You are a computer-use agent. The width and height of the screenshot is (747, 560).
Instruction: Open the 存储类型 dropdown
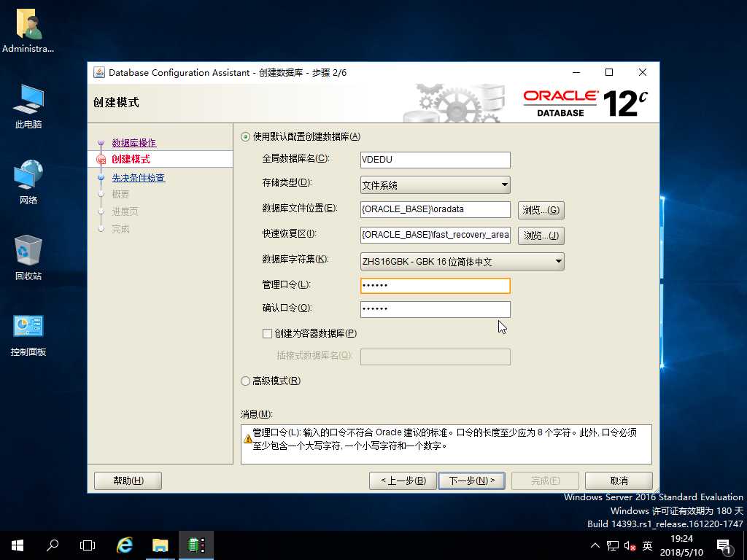click(435, 184)
